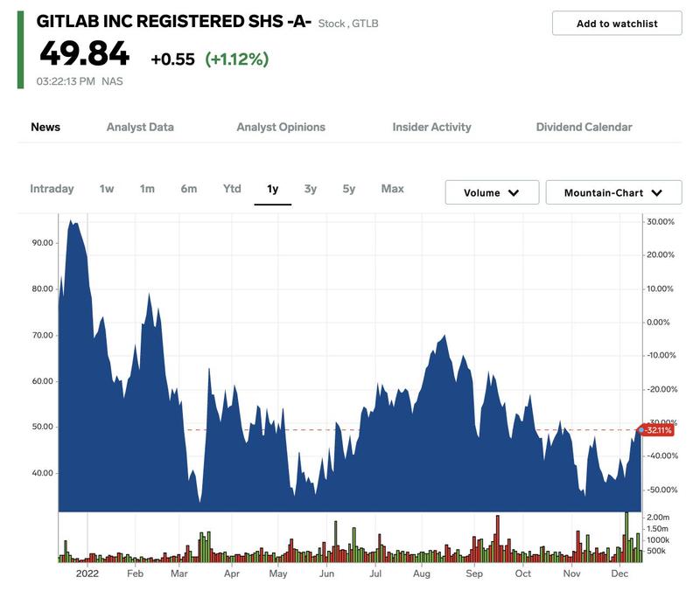The width and height of the screenshot is (700, 598).
Task: Click the 2022 date axis label
Action: pyautogui.click(x=87, y=574)
